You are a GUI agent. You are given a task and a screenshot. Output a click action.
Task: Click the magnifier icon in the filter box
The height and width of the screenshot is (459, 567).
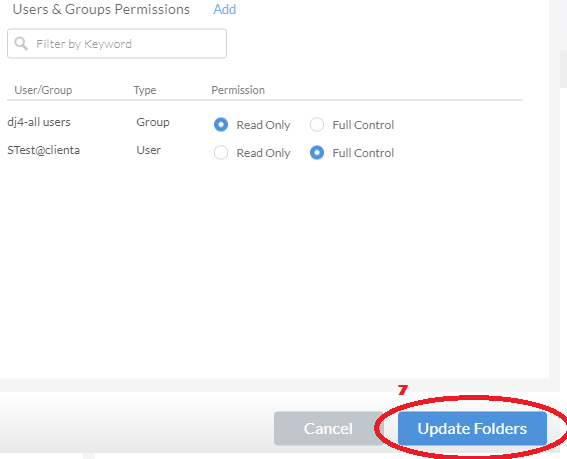point(21,44)
